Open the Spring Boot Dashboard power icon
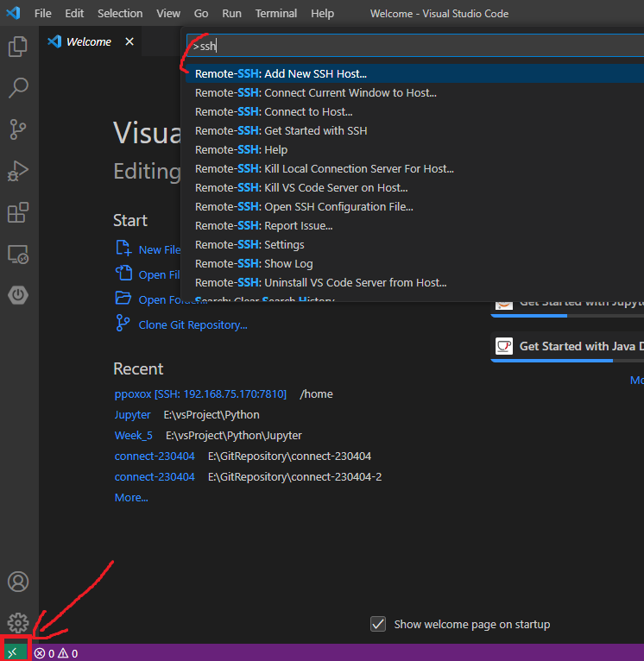The image size is (644, 661). pyautogui.click(x=18, y=294)
